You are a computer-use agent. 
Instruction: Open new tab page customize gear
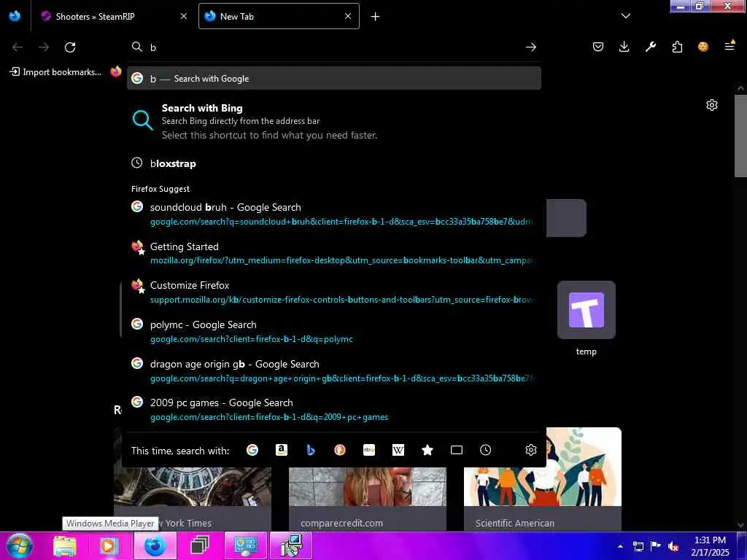tap(712, 105)
